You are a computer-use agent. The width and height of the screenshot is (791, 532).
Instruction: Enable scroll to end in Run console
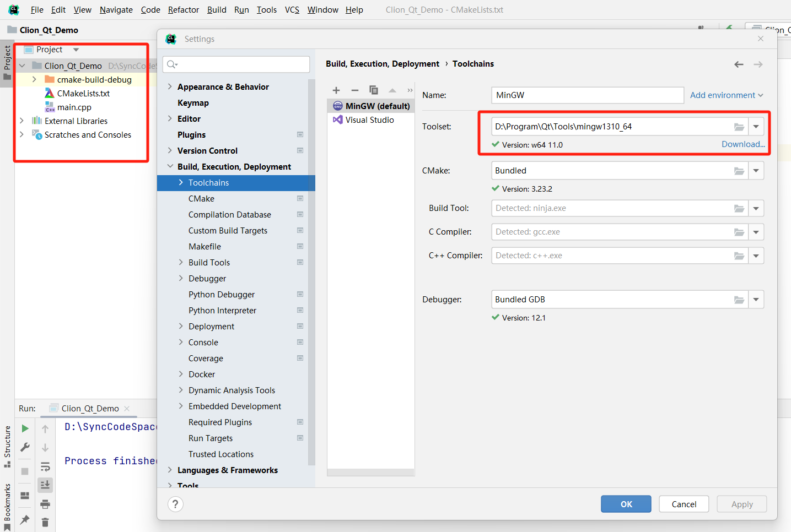[x=45, y=485]
